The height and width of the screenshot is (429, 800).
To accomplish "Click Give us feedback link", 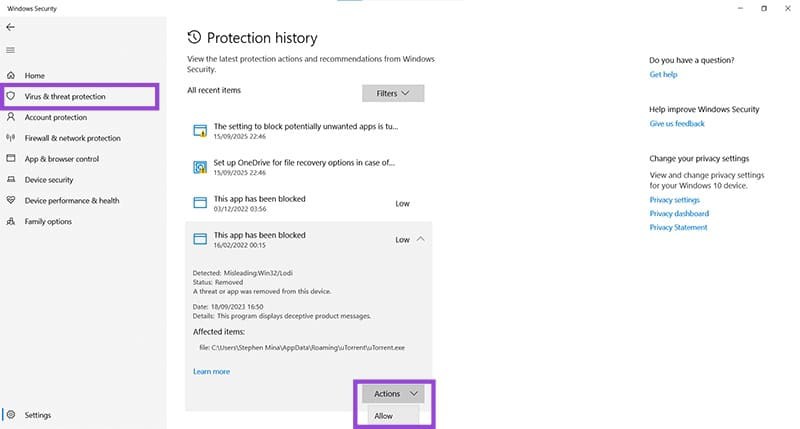I will (x=677, y=124).
